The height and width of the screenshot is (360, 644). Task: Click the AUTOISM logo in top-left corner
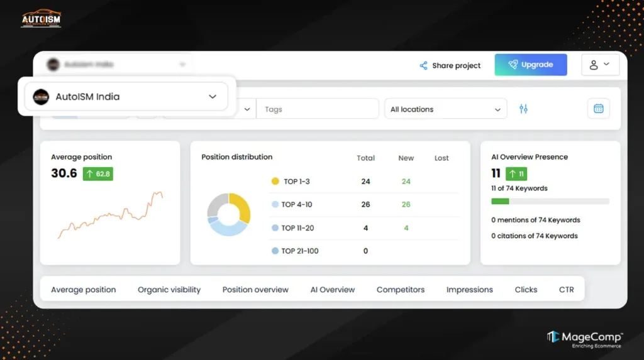click(41, 19)
